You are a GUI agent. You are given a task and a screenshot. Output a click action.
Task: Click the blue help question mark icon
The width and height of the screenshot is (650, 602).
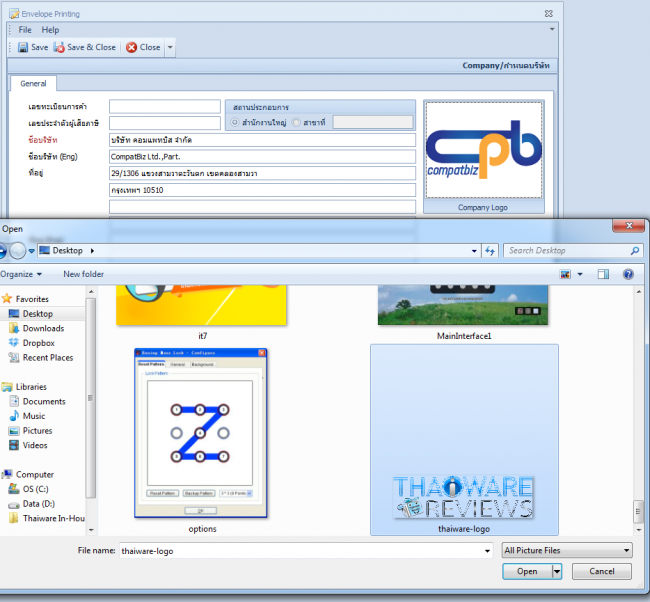pyautogui.click(x=628, y=274)
